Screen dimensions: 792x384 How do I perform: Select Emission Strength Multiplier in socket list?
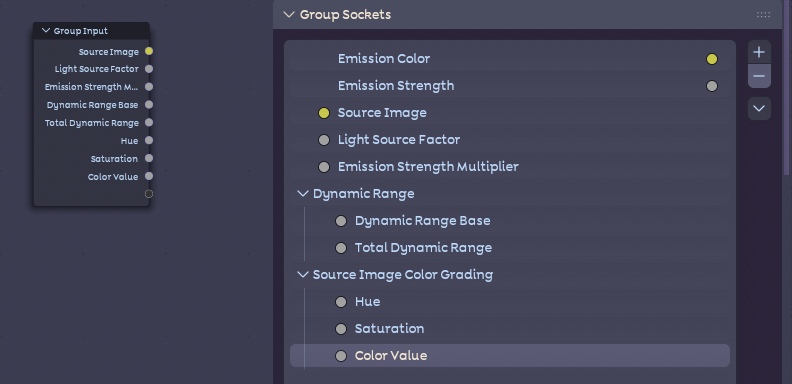[510, 167]
